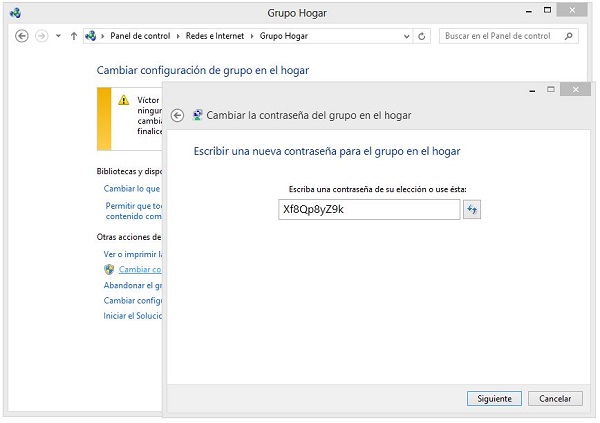Select Redes e Internet breadcrumb
The image size is (600, 423).
click(215, 36)
